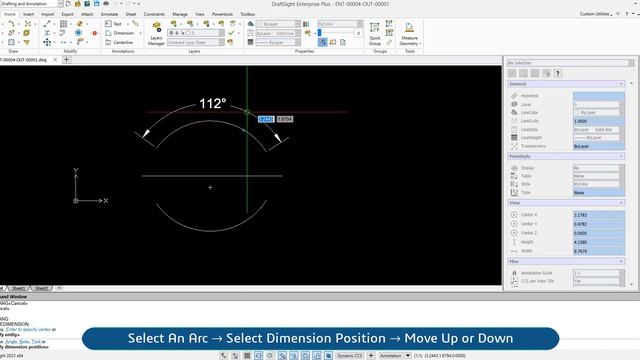This screenshot has height=360, width=640.
Task: Click the Height value field in View
Action: pyautogui.click(x=599, y=242)
